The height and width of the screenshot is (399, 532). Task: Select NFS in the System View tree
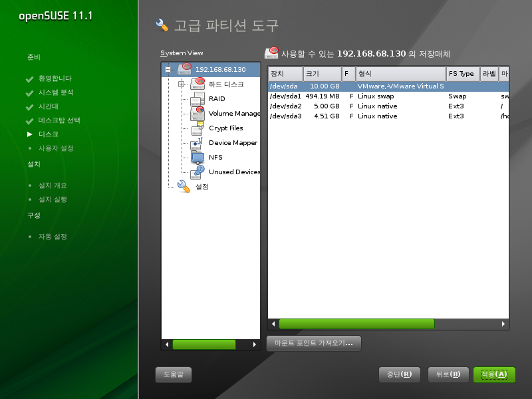coord(215,157)
